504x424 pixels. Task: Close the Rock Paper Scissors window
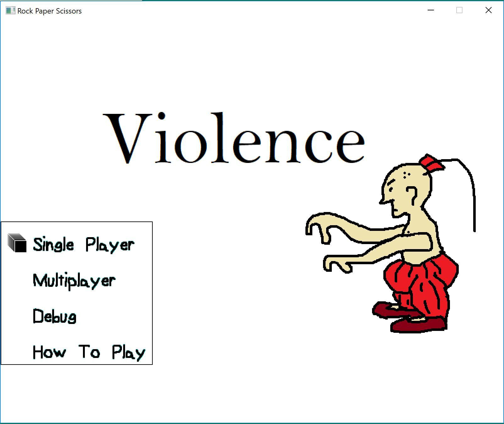pos(488,10)
